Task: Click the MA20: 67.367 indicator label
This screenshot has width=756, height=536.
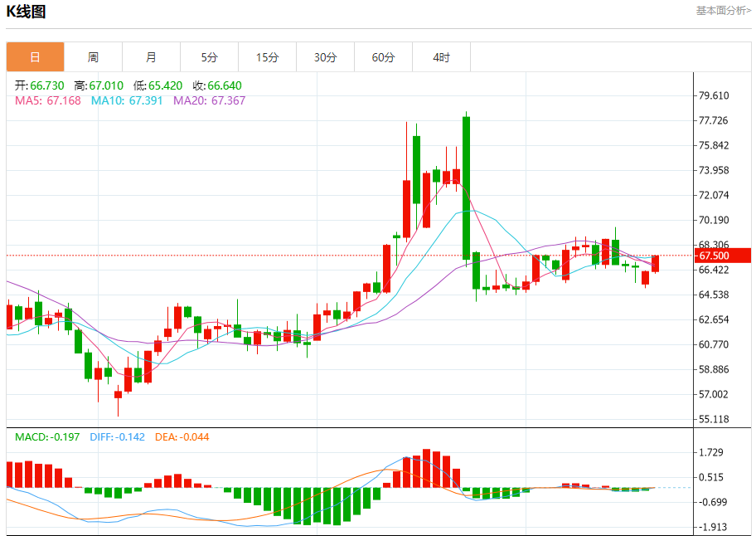Action: pyautogui.click(x=209, y=101)
